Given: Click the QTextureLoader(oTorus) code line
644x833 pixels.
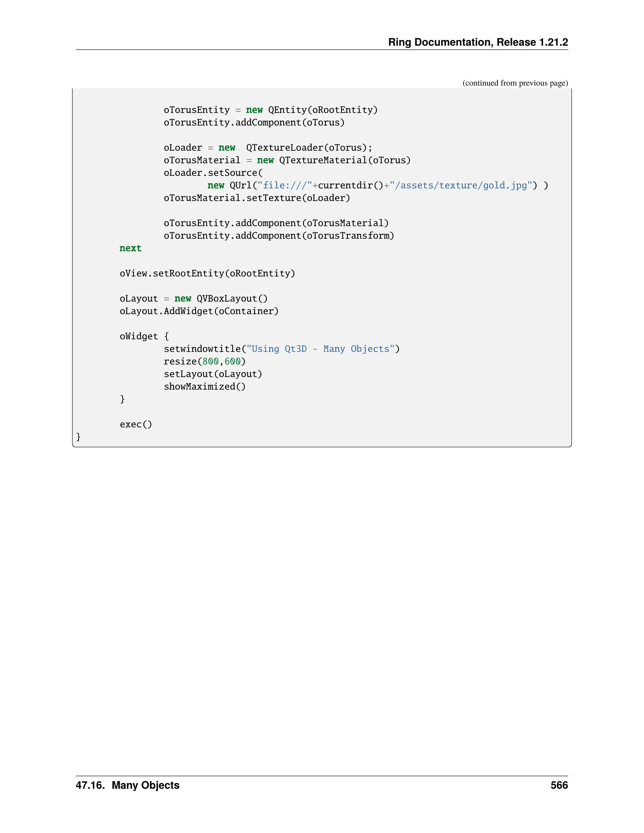Looking at the screenshot, I should tap(268, 148).
